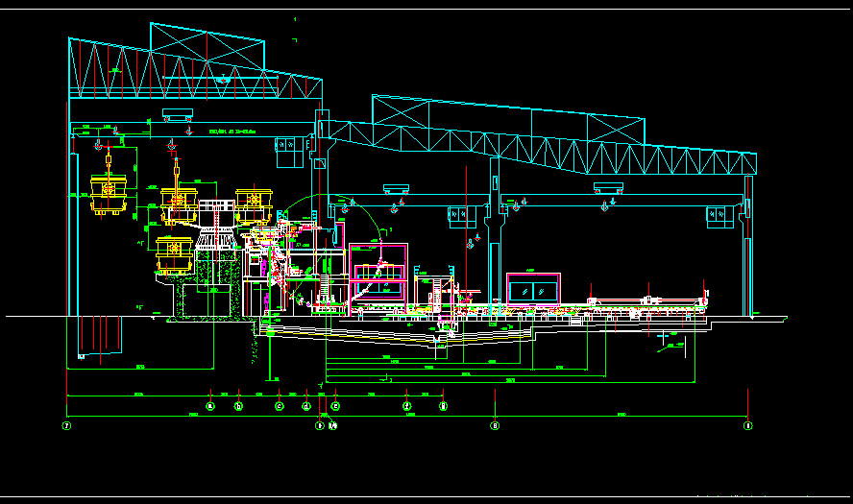
Task: Select the yellow ladle hanging from the leftmost crane hook
Action: pyautogui.click(x=109, y=194)
